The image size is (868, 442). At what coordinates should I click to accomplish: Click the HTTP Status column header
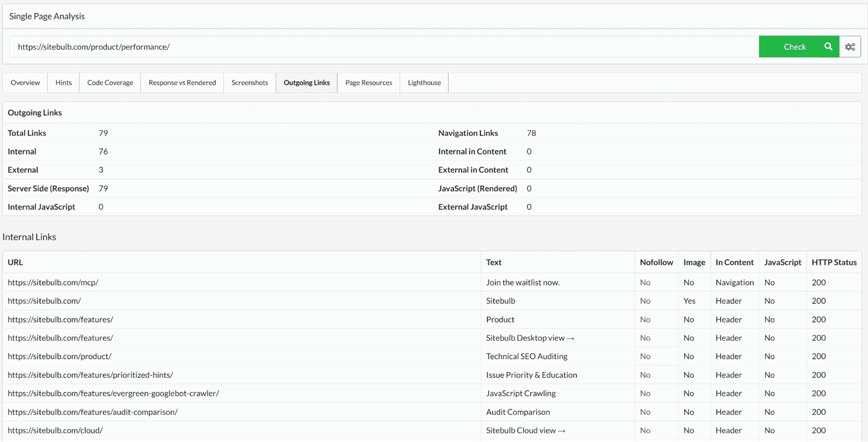pyautogui.click(x=834, y=262)
